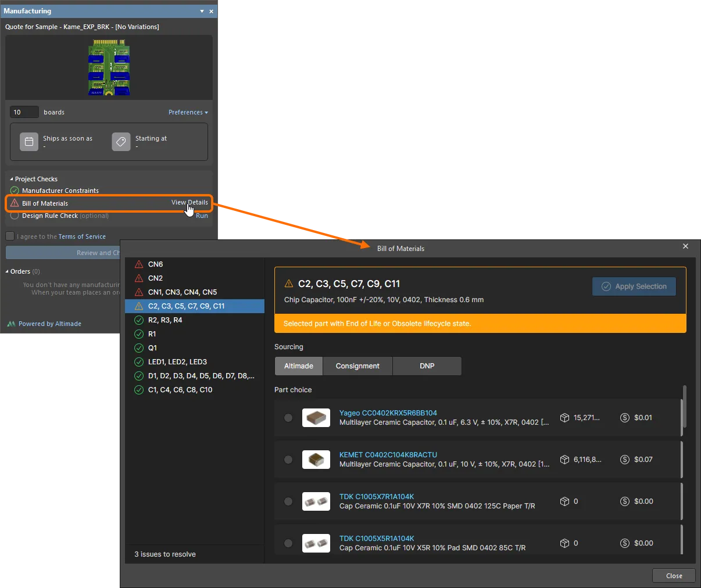Screen dimensions: 701x588
Task: Check the I agree to Terms of Service checkbox
Action: coord(9,236)
